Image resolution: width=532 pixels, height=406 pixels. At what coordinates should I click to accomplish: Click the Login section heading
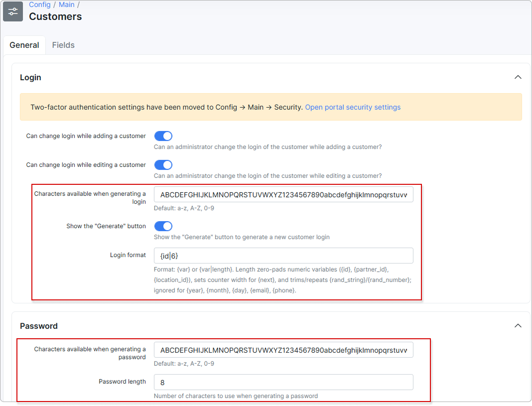[x=30, y=77]
